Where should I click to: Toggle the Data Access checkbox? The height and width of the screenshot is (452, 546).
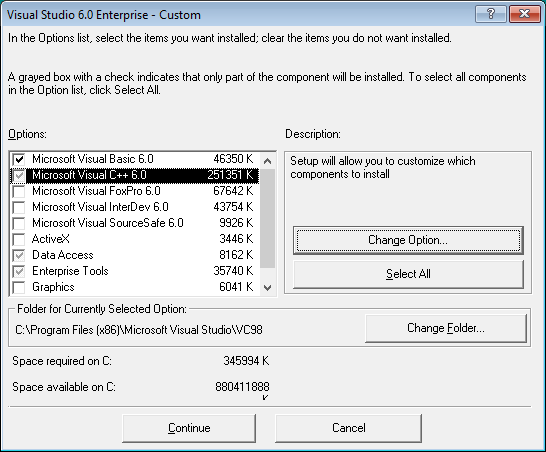(x=19, y=256)
